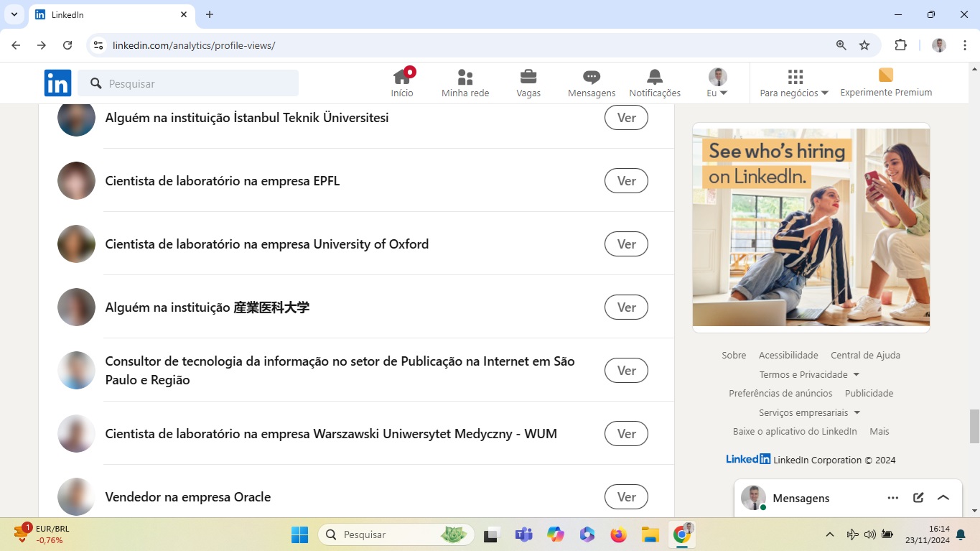The width and height of the screenshot is (980, 551).
Task: Click the address bar URL
Action: point(194,45)
